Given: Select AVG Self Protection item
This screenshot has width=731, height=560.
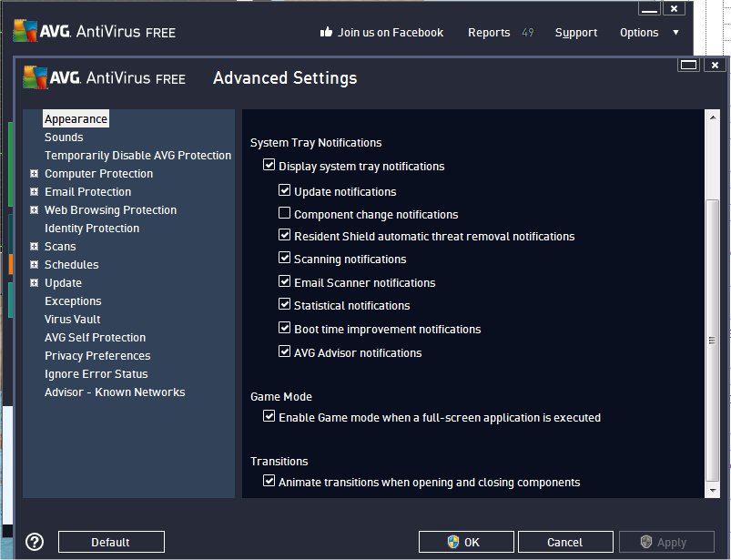Looking at the screenshot, I should pyautogui.click(x=95, y=337).
